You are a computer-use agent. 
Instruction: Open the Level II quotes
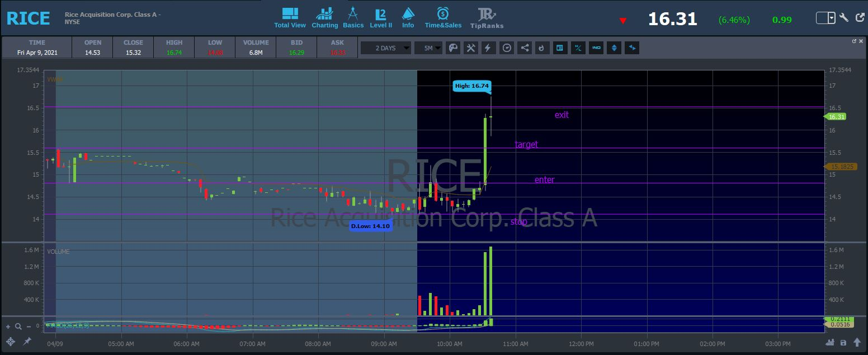381,18
